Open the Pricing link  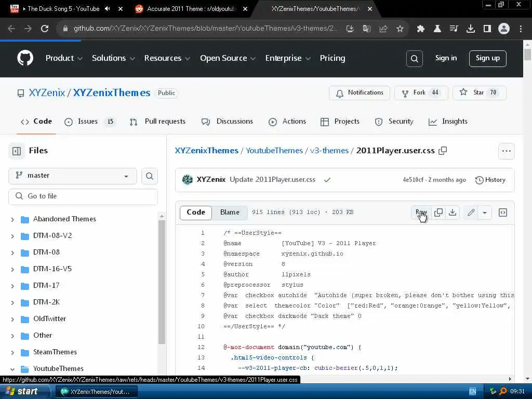pos(332,58)
